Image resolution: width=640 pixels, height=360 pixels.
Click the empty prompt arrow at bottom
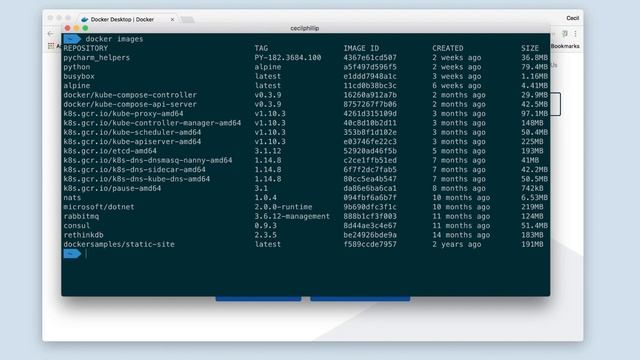(72, 254)
